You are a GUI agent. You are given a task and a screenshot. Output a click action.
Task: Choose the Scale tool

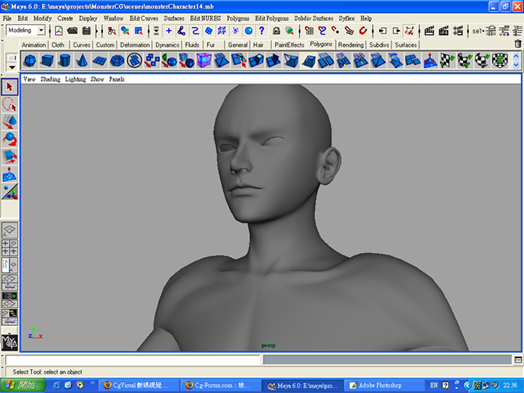point(9,157)
